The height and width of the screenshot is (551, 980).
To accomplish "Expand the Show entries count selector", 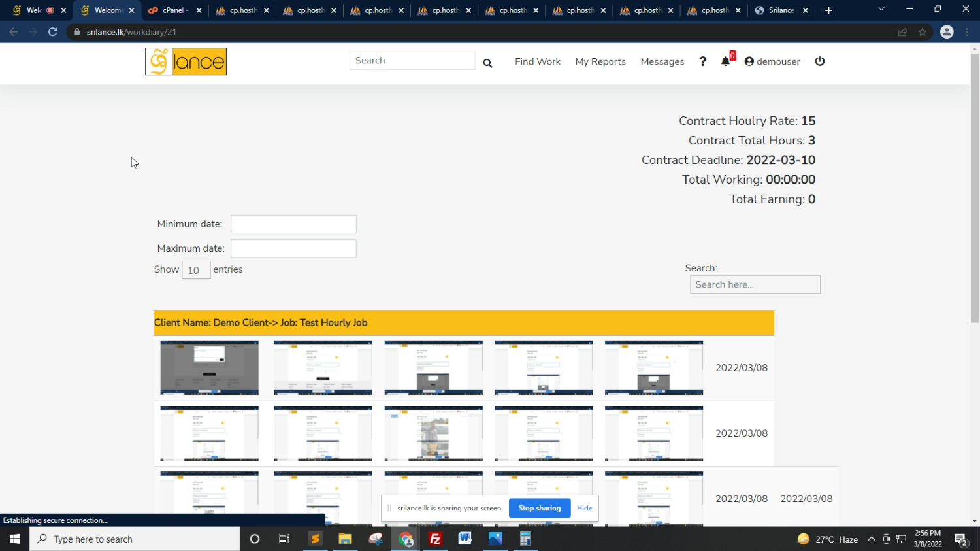I will [195, 270].
